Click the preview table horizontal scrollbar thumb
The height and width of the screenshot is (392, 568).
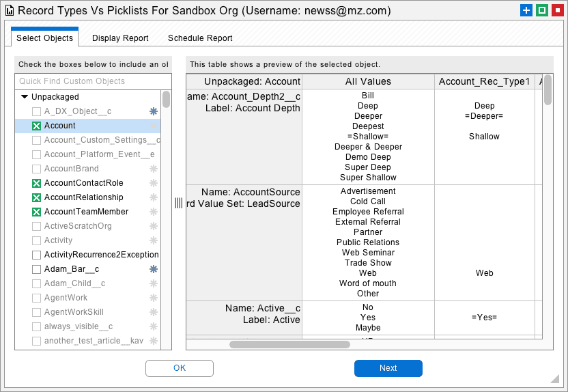tap(289, 344)
